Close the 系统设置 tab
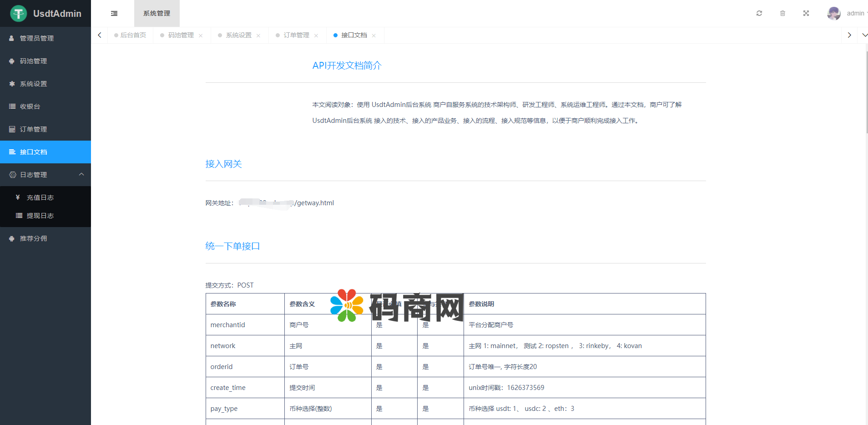This screenshot has width=868, height=425. (258, 35)
